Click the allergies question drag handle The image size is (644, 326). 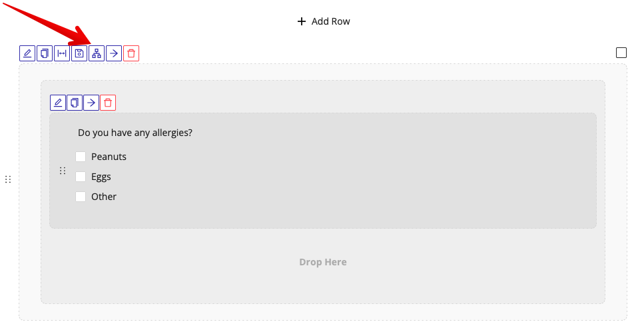pos(63,171)
